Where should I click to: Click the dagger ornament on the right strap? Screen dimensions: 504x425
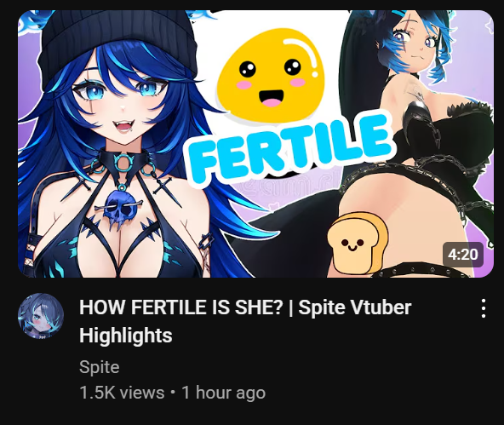[162, 185]
